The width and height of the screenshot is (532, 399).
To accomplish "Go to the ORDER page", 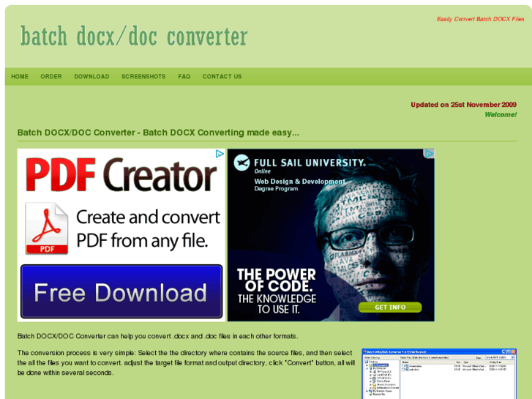I will 51,76.
